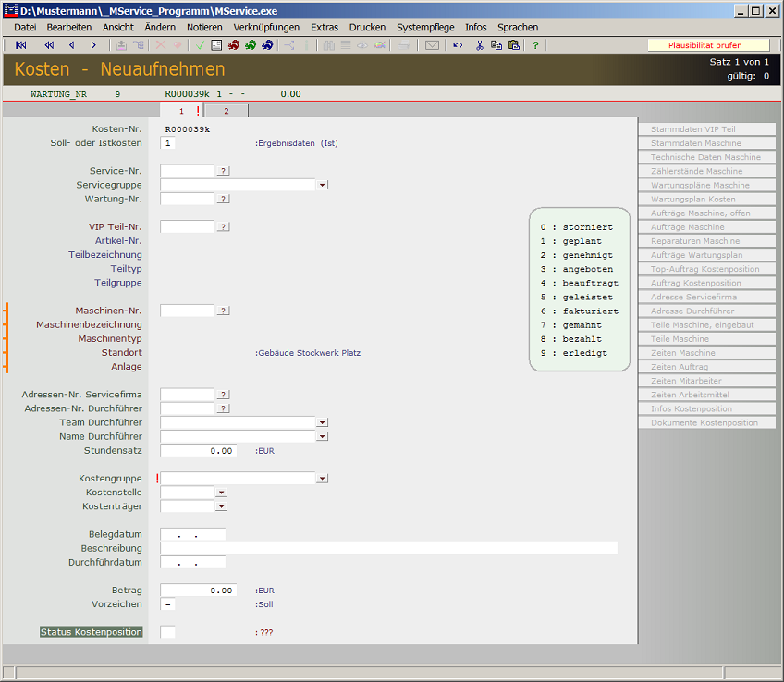
Task: Open the Kostengruppe dropdown list
Action: 322,479
